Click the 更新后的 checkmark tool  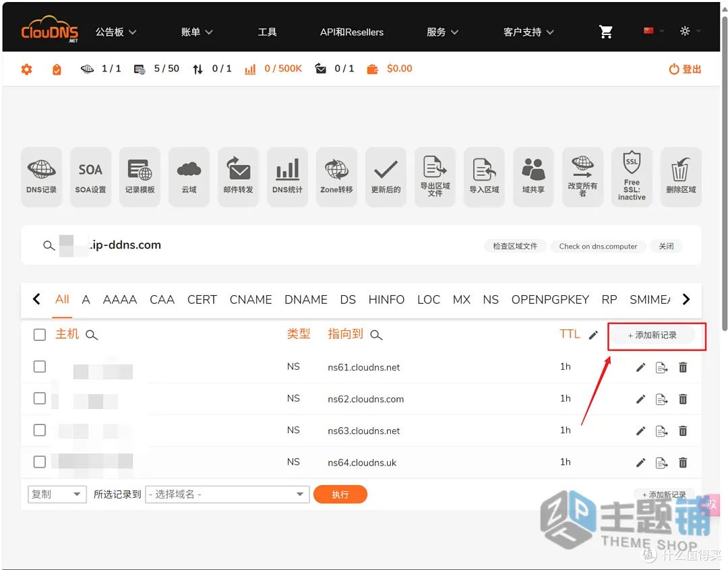[386, 177]
